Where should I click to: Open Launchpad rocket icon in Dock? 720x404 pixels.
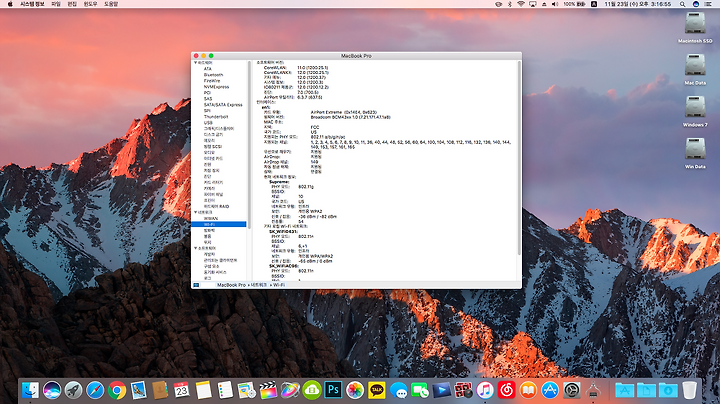(73, 390)
